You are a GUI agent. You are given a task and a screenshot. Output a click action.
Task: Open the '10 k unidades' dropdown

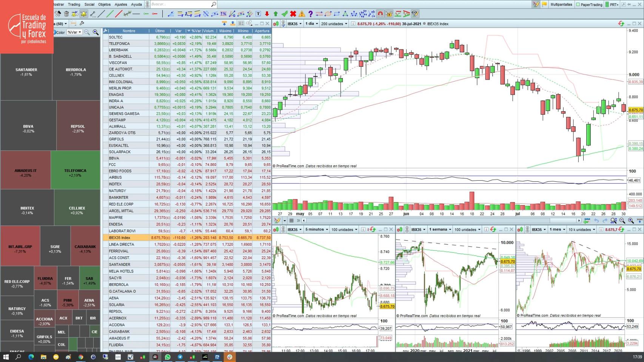tap(582, 229)
